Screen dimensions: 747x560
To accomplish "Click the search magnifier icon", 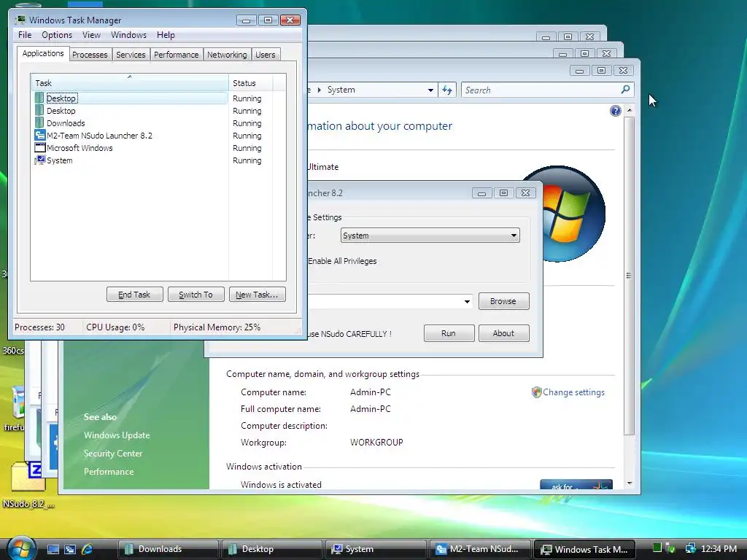I will 625,90.
